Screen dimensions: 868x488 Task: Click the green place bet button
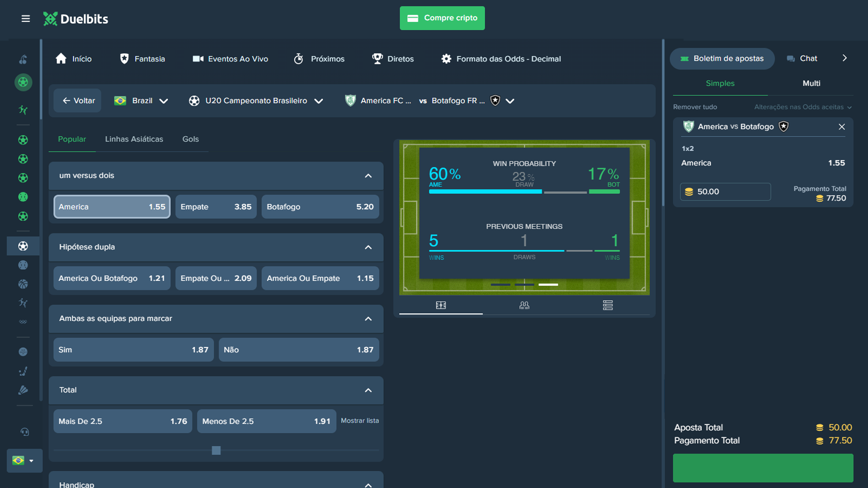pos(763,468)
